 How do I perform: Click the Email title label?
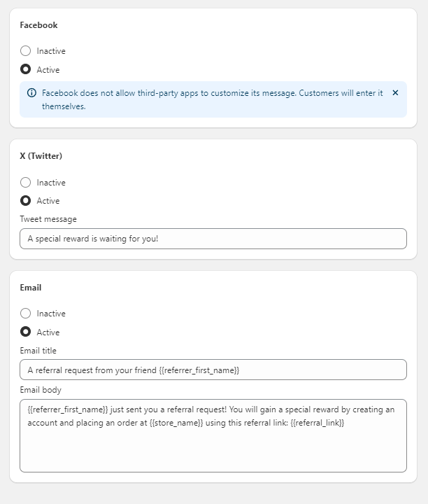pos(38,351)
